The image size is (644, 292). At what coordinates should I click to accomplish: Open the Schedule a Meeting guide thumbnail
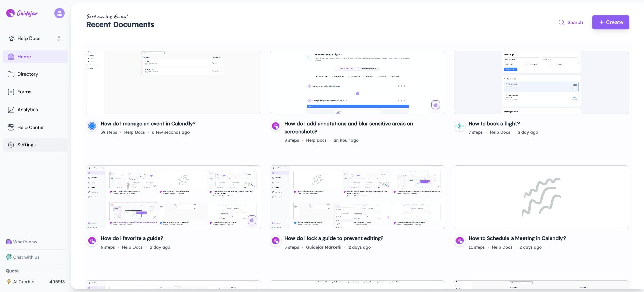[541, 197]
